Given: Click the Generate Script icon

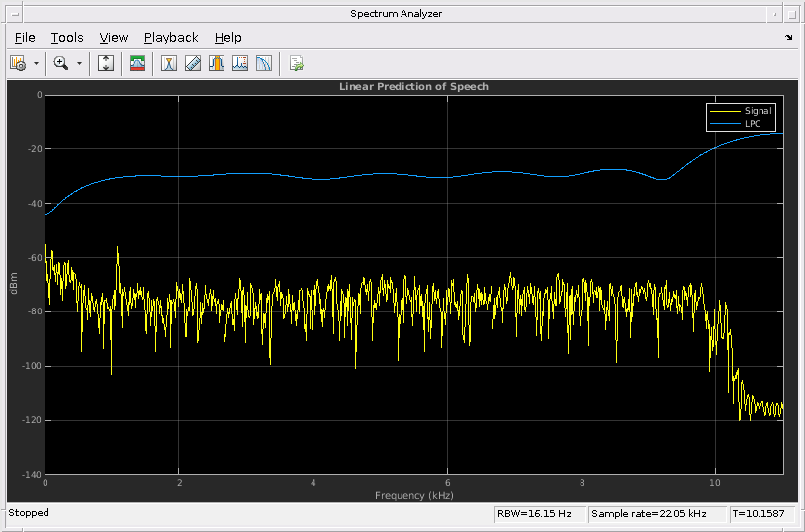Looking at the screenshot, I should point(296,63).
